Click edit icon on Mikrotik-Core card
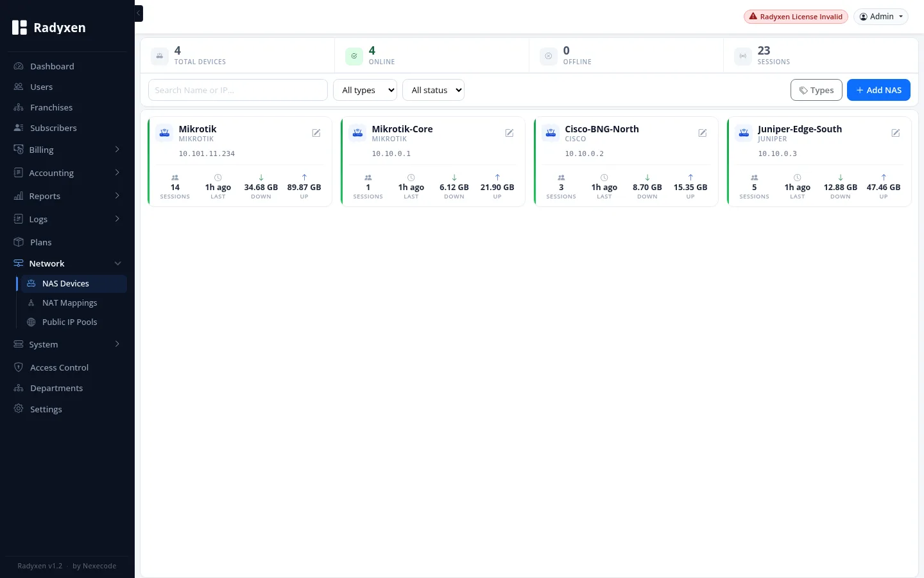 509,133
